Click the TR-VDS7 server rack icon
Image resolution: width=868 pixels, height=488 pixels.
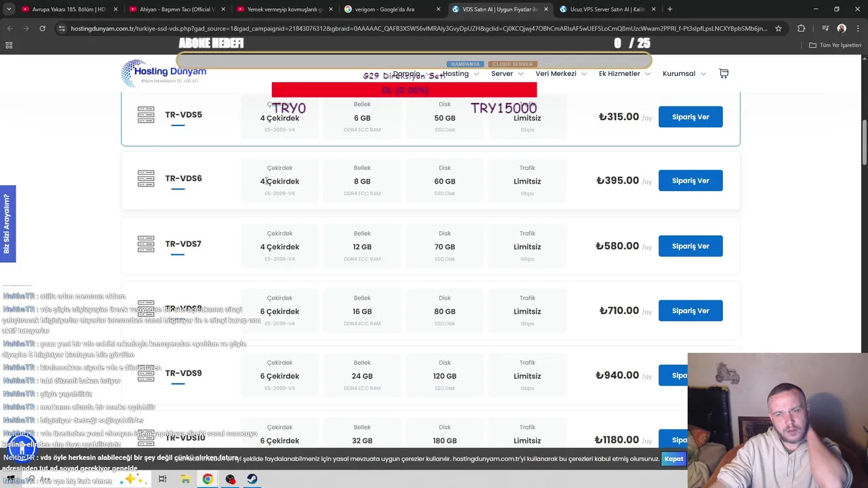146,243
